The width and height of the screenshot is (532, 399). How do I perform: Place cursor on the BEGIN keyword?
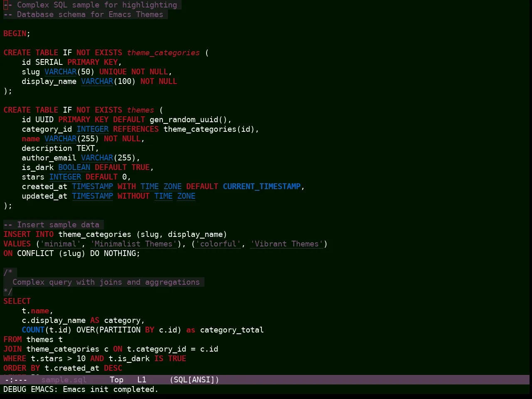15,34
